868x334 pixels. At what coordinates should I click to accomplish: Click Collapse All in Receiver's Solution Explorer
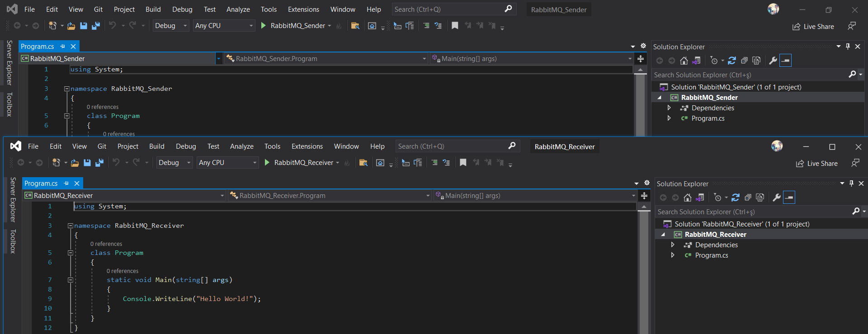tap(748, 198)
